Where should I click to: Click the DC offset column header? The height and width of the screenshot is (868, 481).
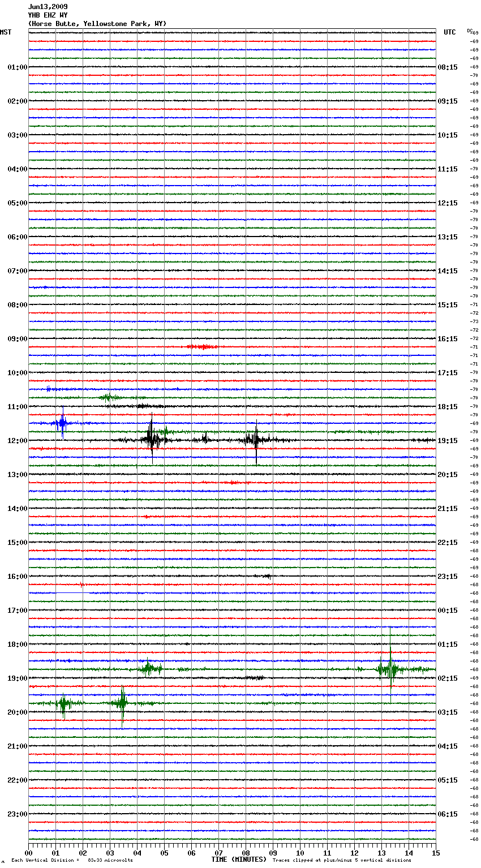[470, 30]
